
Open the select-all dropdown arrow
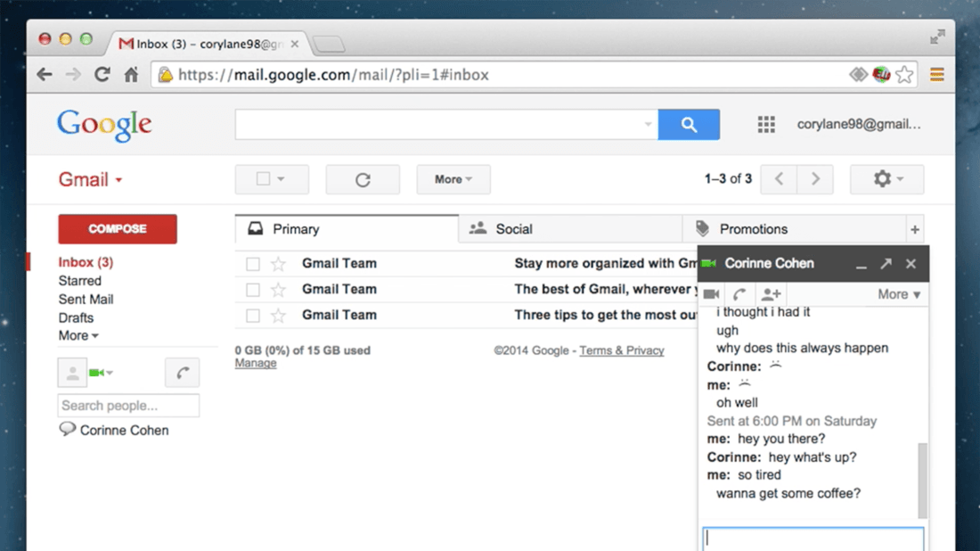281,179
